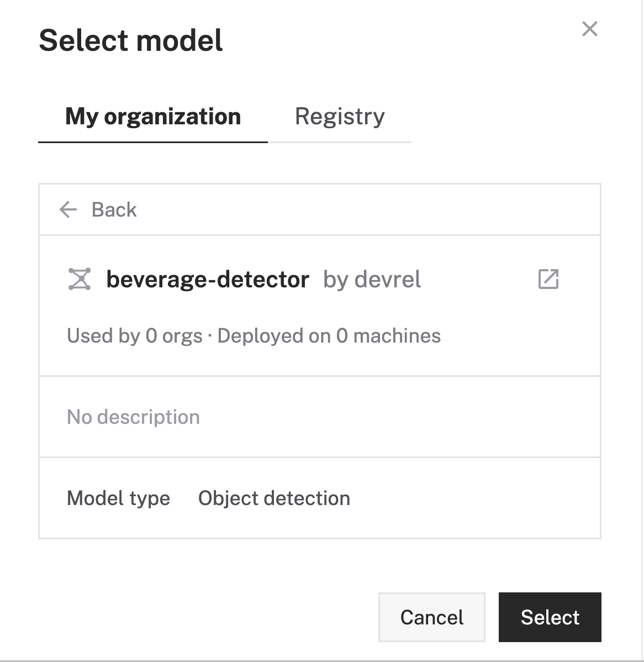Switch to the My organization tab
The width and height of the screenshot is (644, 662).
pyautogui.click(x=153, y=117)
